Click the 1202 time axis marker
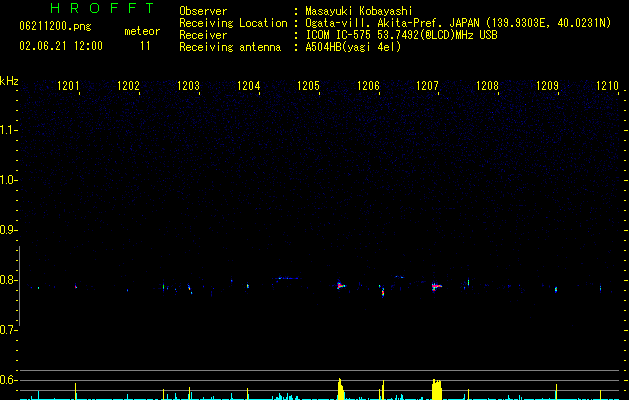 [128, 86]
